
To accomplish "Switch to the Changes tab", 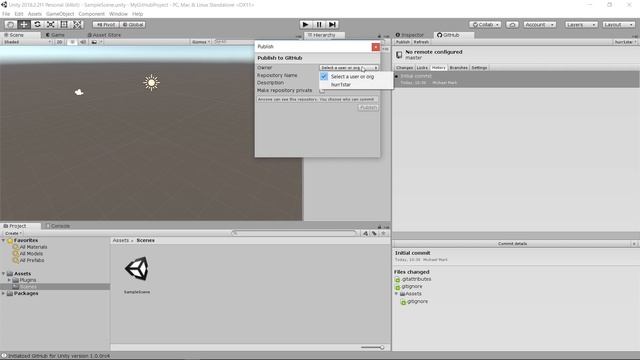I will tap(404, 68).
